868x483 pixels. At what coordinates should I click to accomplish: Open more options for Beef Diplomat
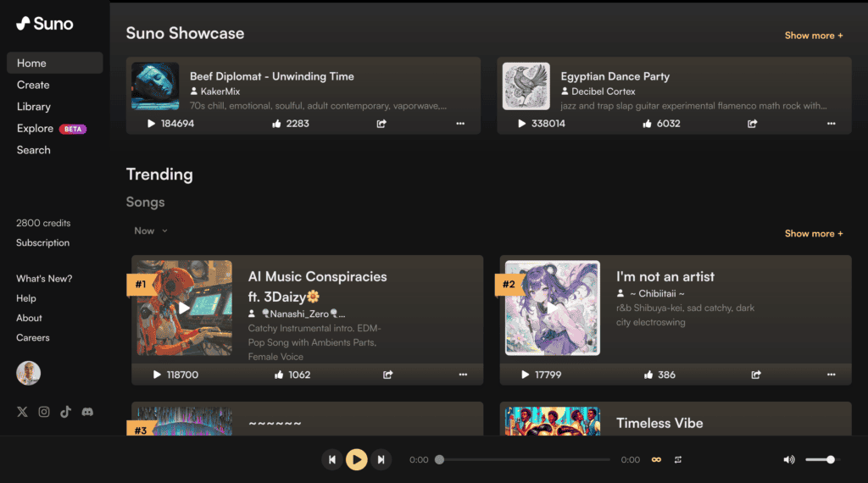(x=460, y=124)
